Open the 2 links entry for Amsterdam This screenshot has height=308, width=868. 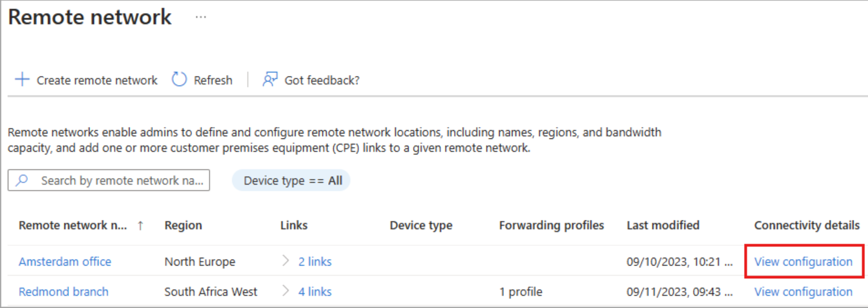315,262
